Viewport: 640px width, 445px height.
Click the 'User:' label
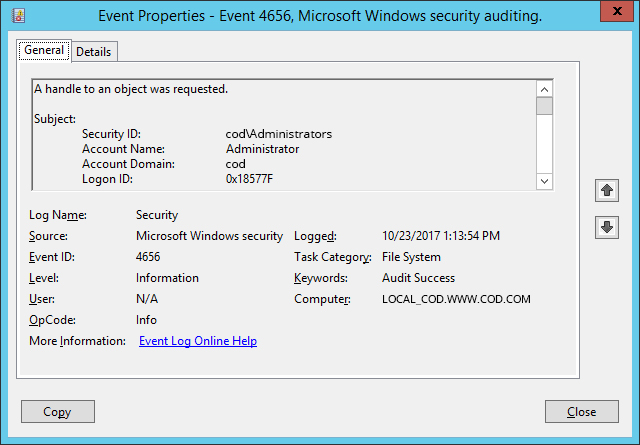pyautogui.click(x=42, y=299)
